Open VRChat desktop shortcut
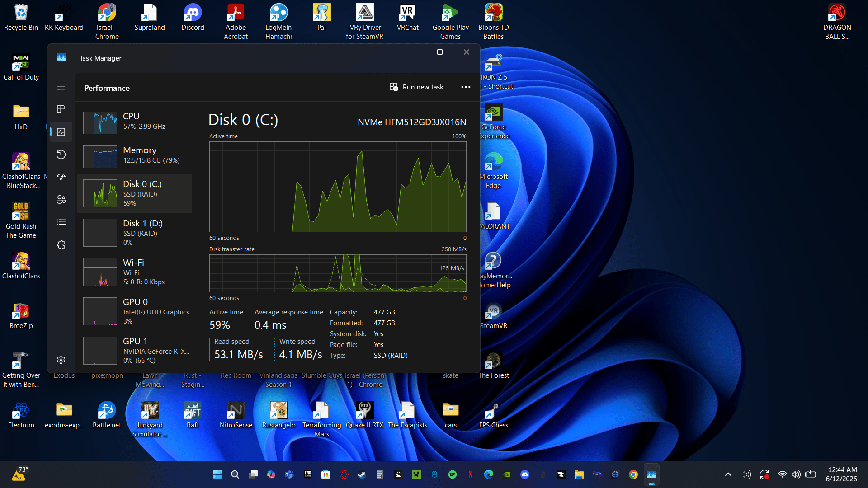 coord(408,18)
